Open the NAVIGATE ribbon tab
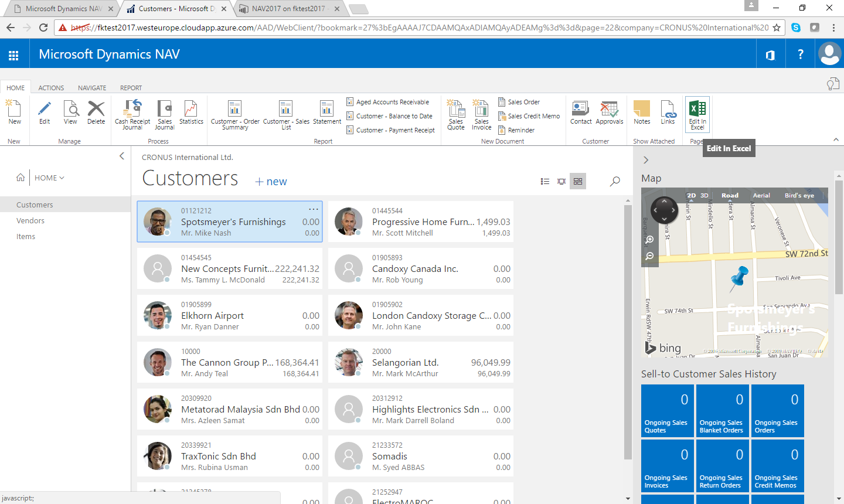Screen dimensions: 844x504 92,88
